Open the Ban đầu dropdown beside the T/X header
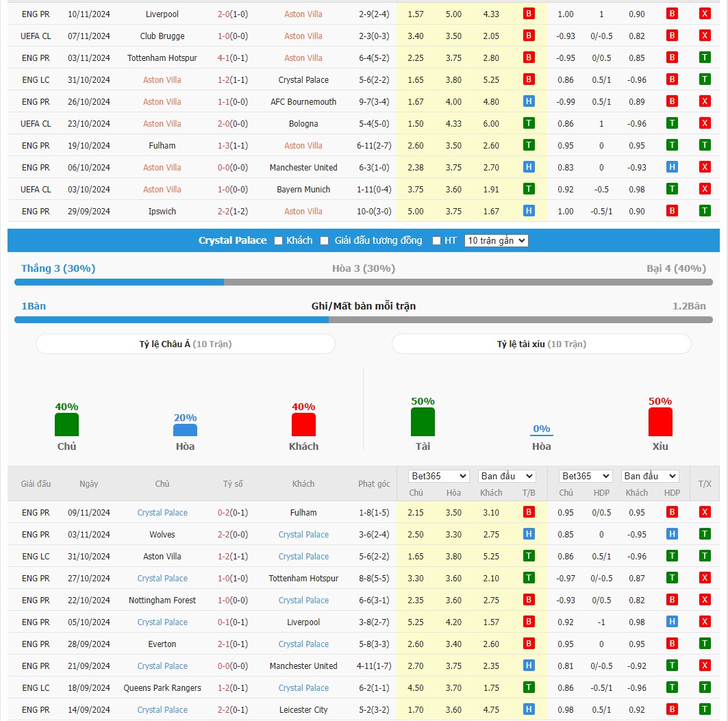Viewport: 728px width, 721px height. click(x=649, y=477)
